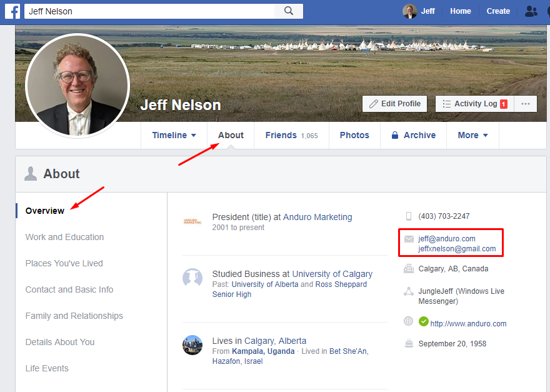Open the http://www.anduro.com website link

point(468,324)
